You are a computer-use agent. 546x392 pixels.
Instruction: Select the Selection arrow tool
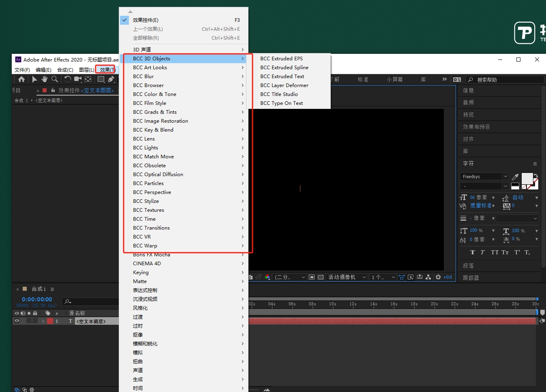[x=34, y=79]
